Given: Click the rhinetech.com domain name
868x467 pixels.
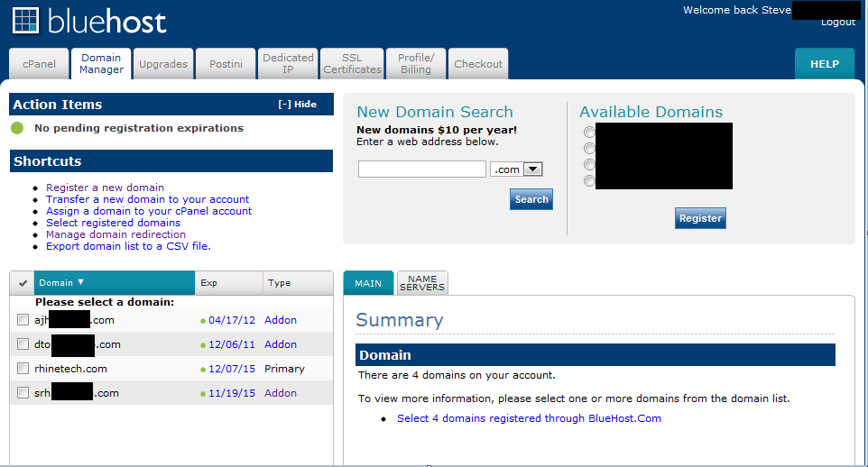Looking at the screenshot, I should [x=70, y=369].
